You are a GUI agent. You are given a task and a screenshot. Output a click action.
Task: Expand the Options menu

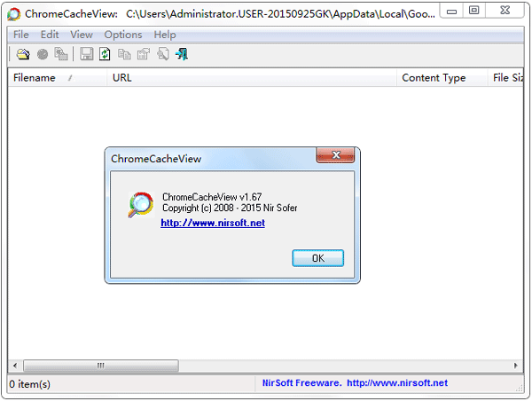point(122,35)
